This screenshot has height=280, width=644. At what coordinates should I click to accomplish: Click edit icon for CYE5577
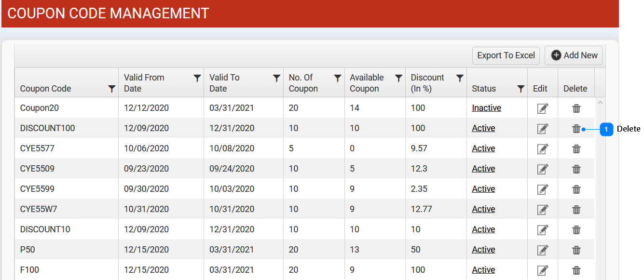click(x=543, y=149)
